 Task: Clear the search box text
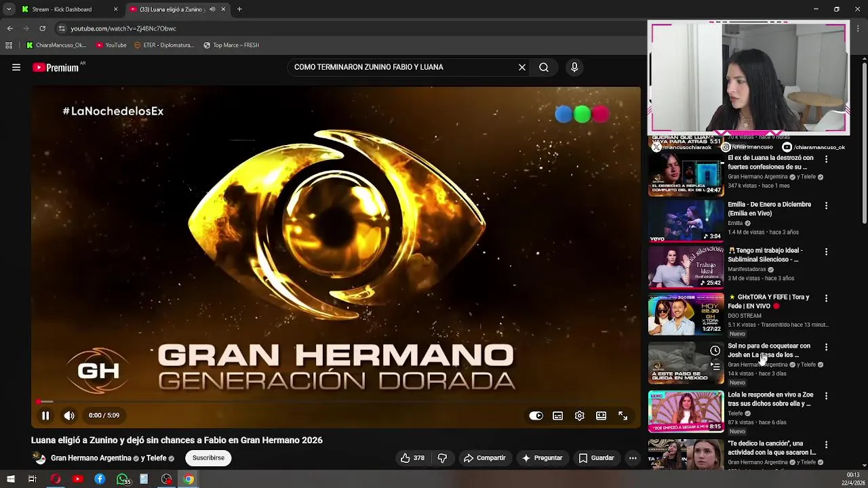tap(522, 67)
